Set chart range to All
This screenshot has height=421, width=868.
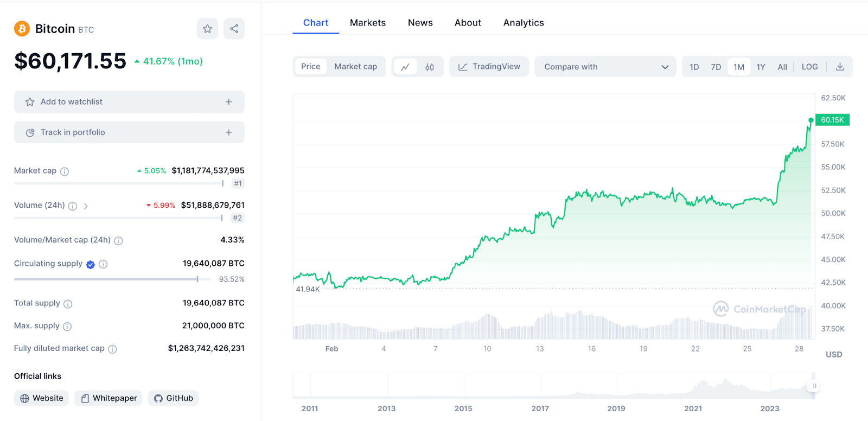click(782, 67)
